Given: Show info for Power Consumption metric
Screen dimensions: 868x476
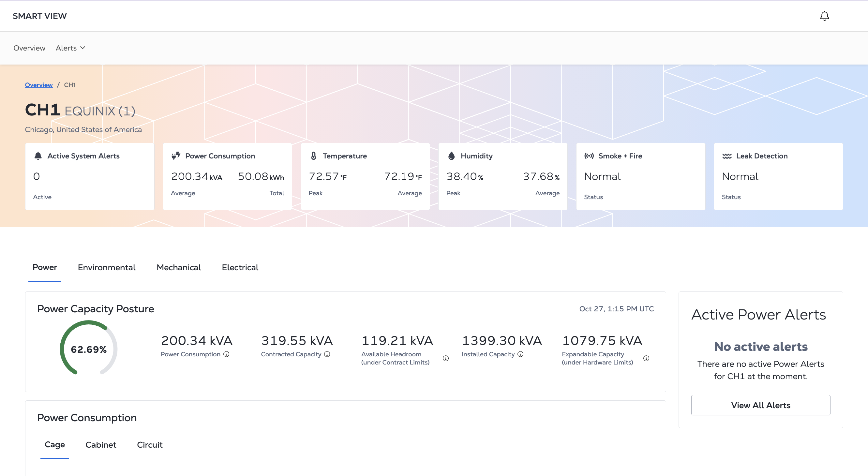Looking at the screenshot, I should (226, 354).
